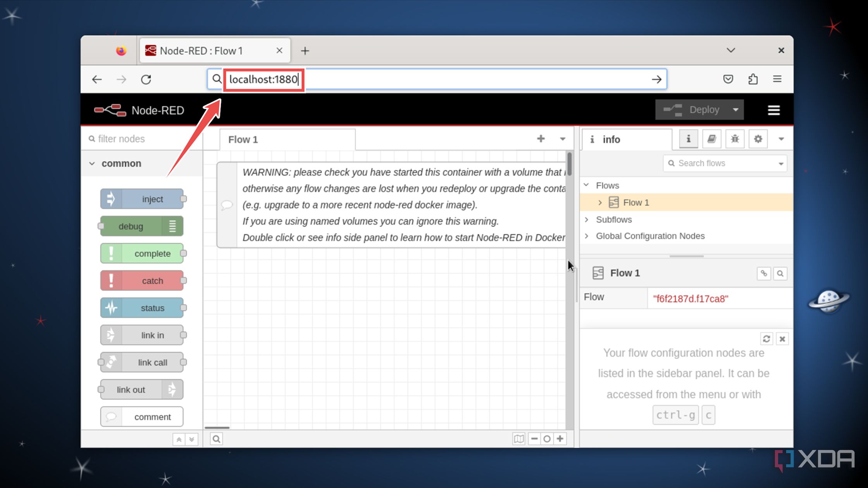This screenshot has height=488, width=868.
Task: Reset zoom level in the workspace
Action: coord(547,438)
